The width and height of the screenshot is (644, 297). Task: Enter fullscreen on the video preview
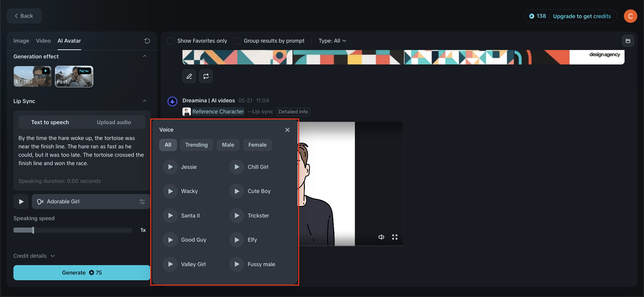coord(395,237)
